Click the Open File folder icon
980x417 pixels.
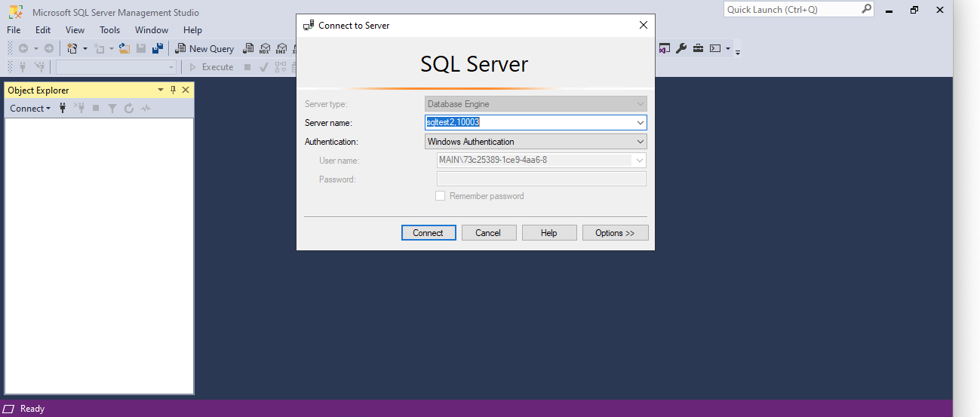coord(124,48)
